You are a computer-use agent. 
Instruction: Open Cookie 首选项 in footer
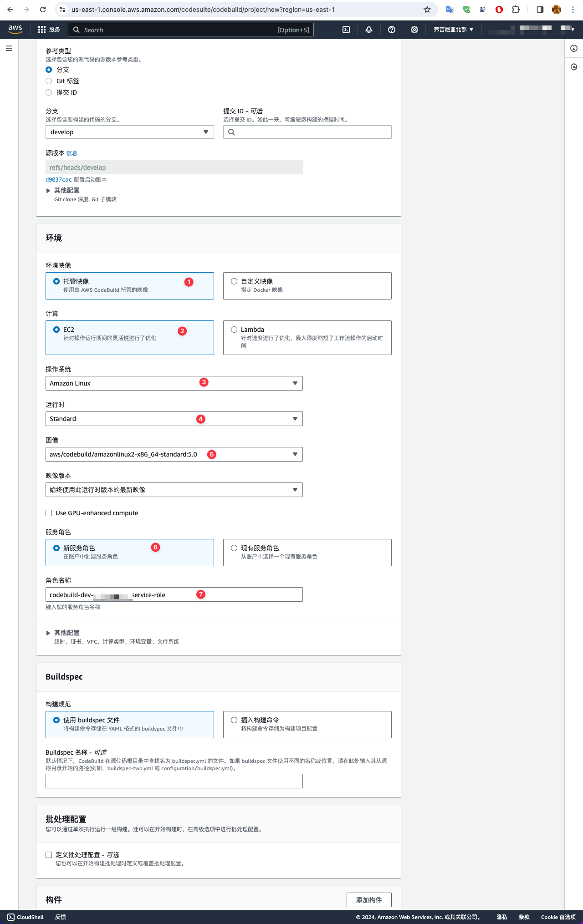pos(558,917)
